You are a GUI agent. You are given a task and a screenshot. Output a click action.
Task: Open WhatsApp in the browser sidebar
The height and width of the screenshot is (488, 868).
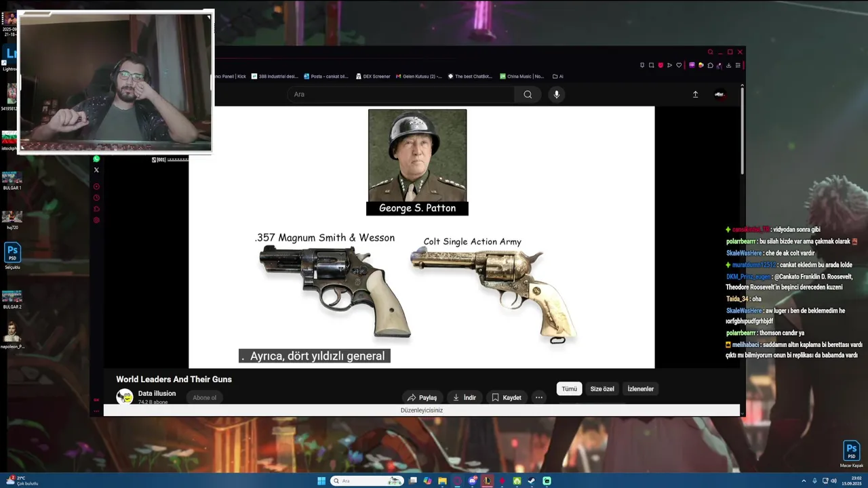click(x=96, y=159)
